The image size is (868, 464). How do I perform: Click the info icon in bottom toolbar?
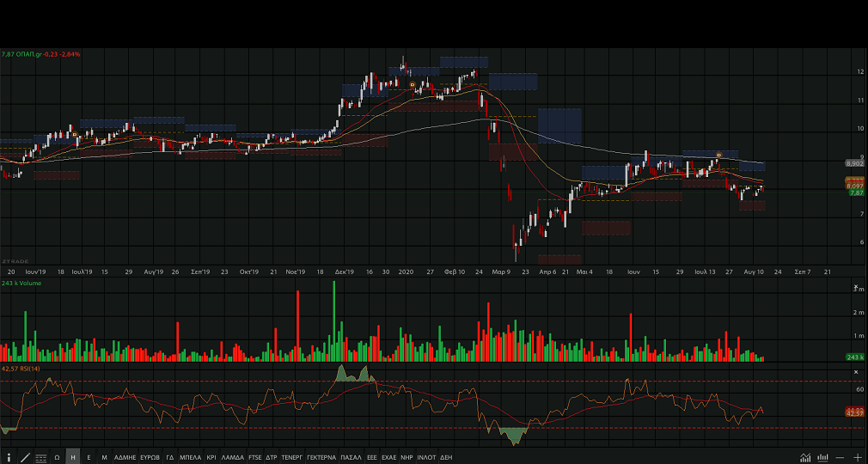pos(9,457)
